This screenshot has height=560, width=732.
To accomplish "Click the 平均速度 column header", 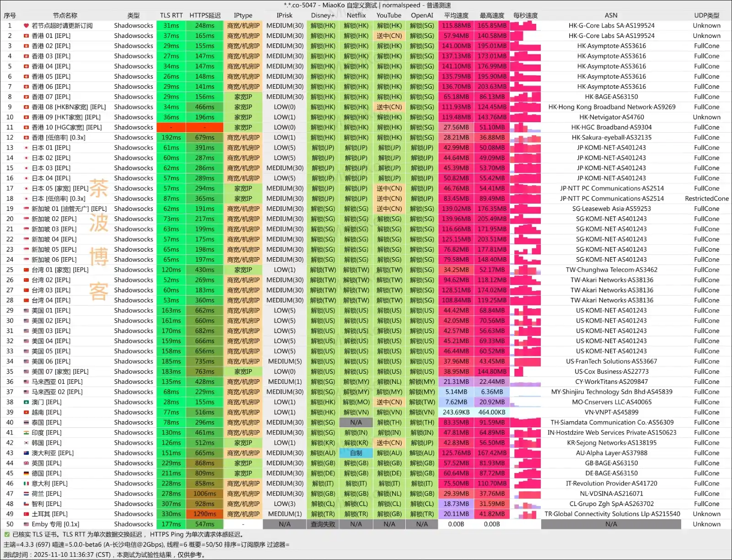I will click(456, 15).
